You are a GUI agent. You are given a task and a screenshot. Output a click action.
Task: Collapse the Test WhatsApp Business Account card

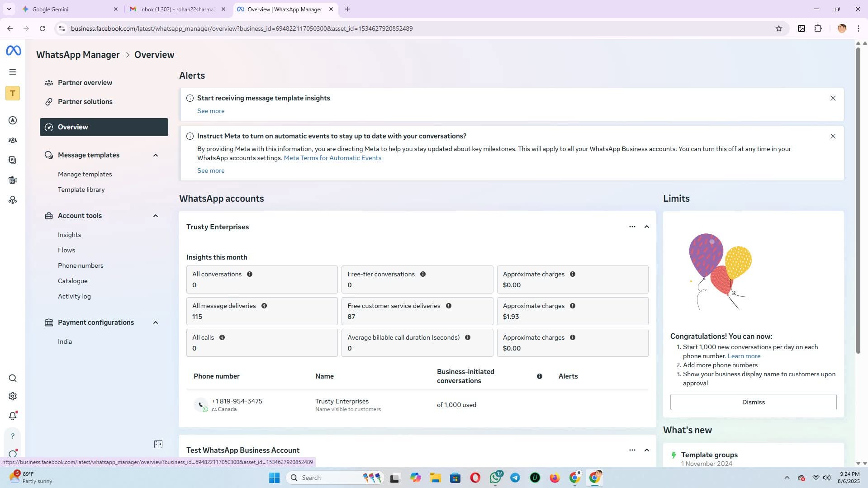tap(647, 450)
